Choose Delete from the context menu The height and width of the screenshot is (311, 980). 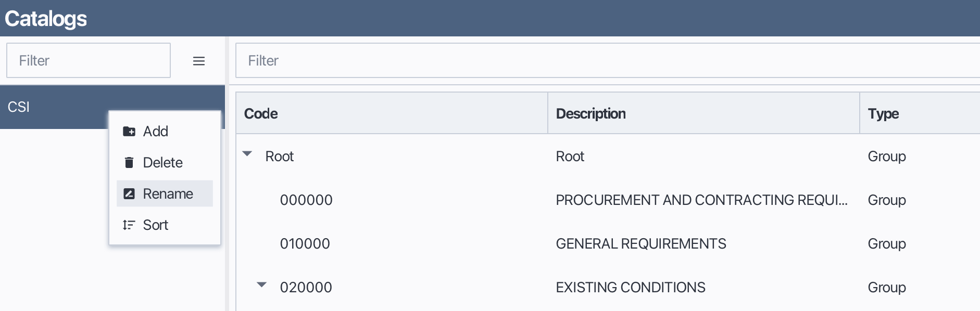(x=162, y=162)
